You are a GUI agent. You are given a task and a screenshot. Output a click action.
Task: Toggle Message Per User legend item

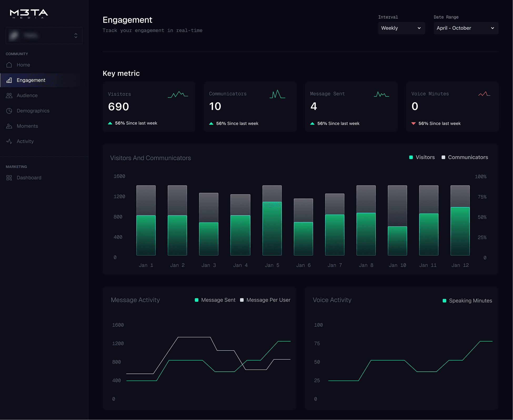265,300
